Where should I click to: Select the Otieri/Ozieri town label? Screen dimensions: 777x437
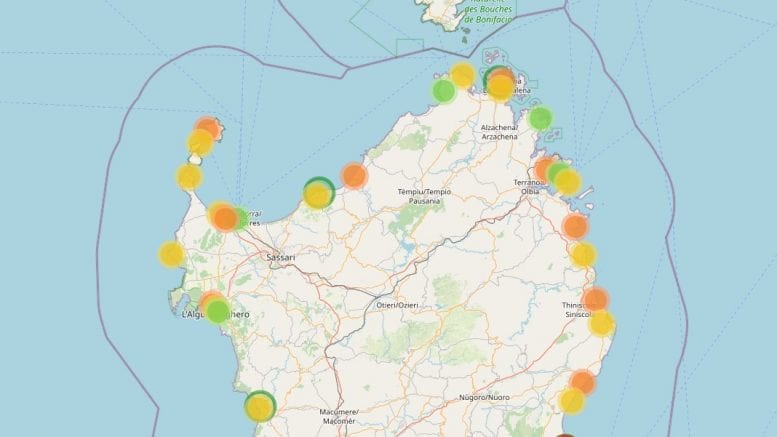click(x=397, y=304)
